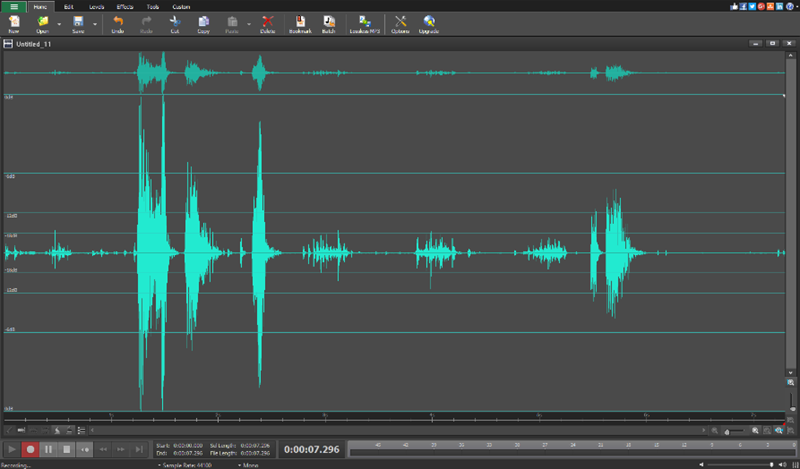The height and width of the screenshot is (469, 800).
Task: Click the horizontal scrollbar right arrow
Action: pos(704,431)
